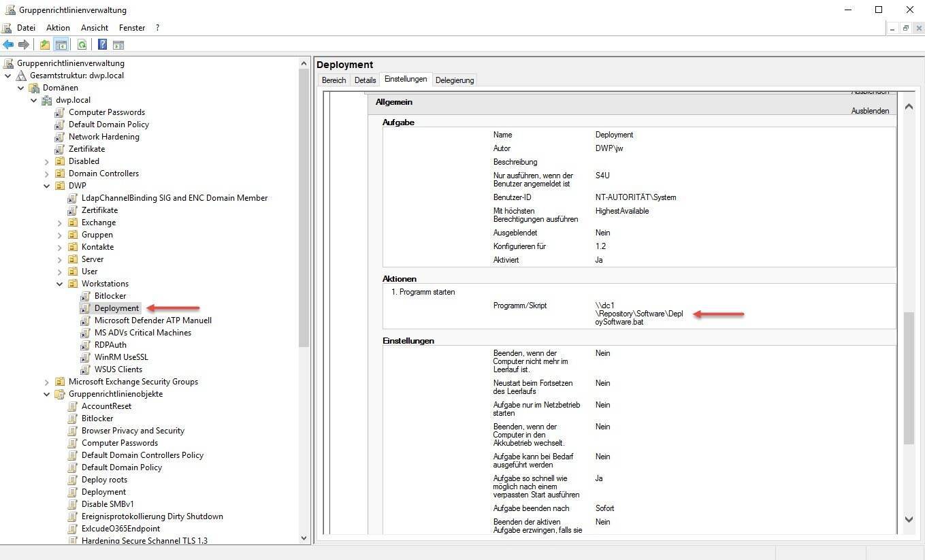Toggle the action pane toolbar icon
Viewport: 925px width, 560px height.
click(x=118, y=45)
